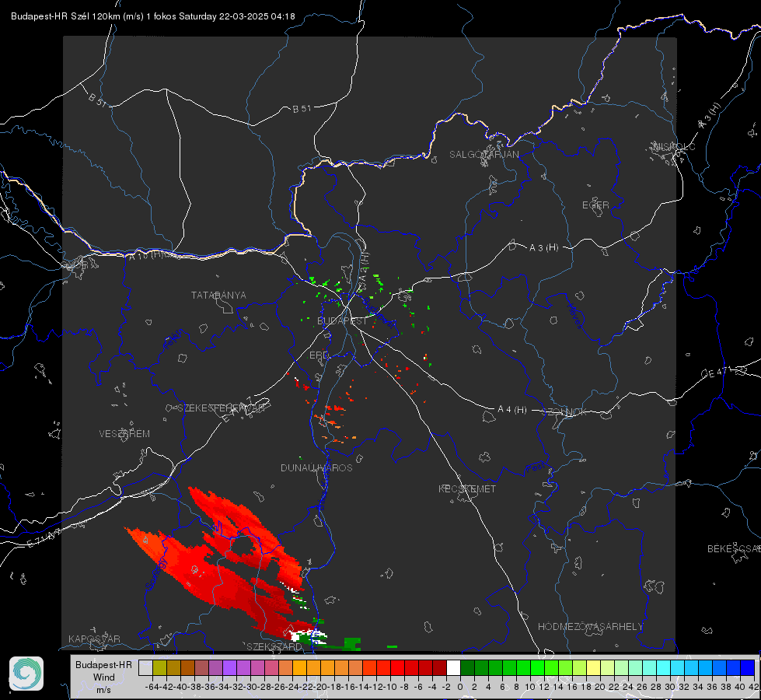This screenshot has width=761, height=700.
Task: Click the radar title text with date
Action: (x=153, y=16)
